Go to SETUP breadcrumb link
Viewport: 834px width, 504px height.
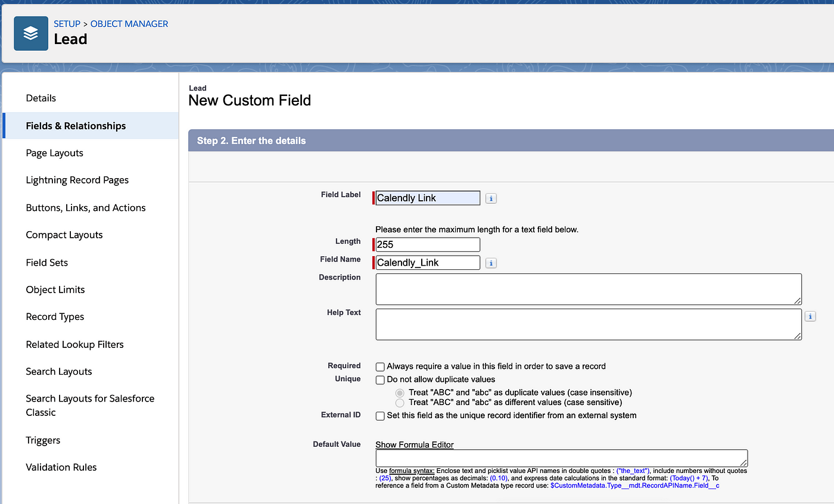tap(67, 24)
